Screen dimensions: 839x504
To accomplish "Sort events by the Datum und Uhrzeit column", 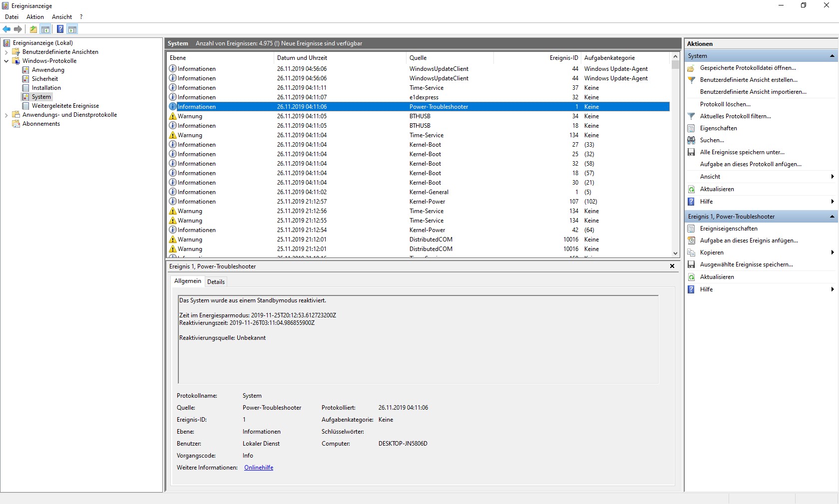I will 340,58.
